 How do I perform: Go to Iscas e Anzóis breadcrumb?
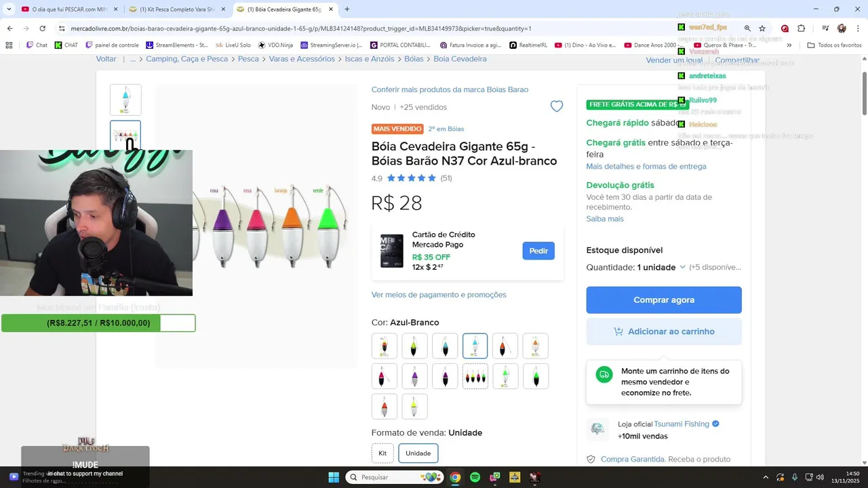[370, 59]
